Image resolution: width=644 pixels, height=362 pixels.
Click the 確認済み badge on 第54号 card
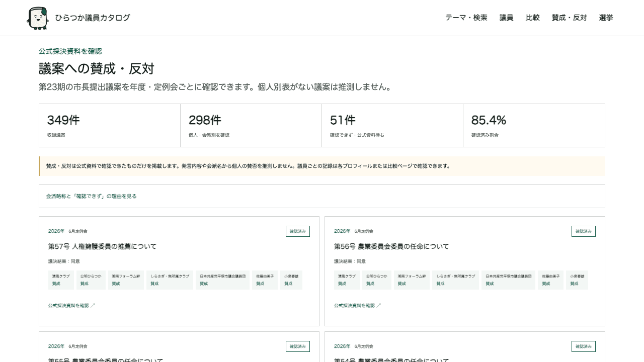(584, 346)
